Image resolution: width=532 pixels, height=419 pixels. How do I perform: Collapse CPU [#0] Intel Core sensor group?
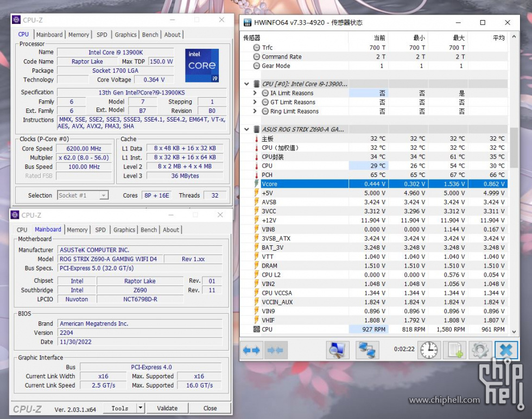pyautogui.click(x=246, y=84)
